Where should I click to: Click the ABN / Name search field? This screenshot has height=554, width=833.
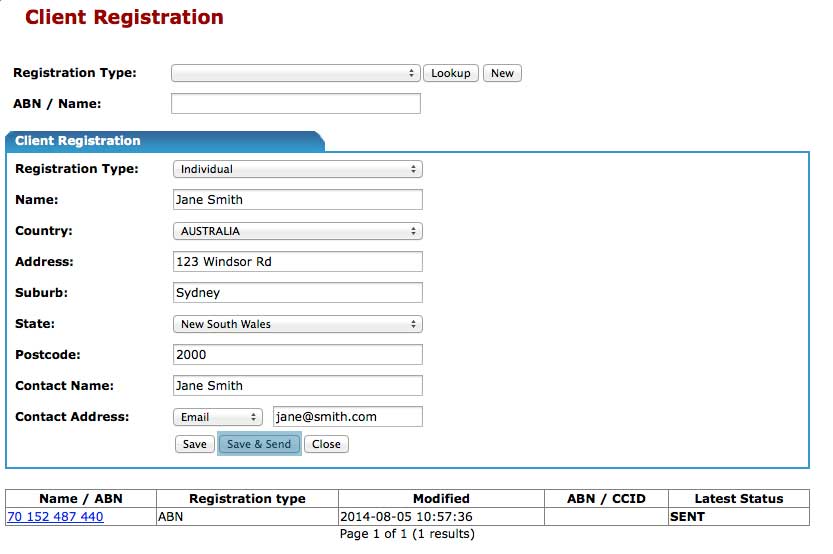click(295, 104)
